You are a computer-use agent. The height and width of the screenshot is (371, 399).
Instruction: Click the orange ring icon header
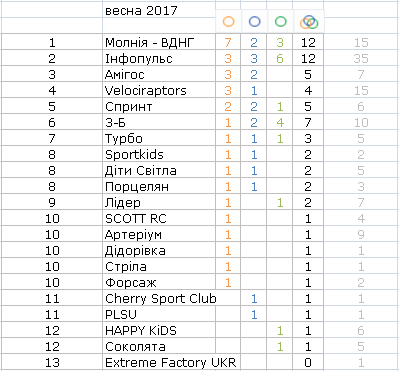pyautogui.click(x=228, y=22)
